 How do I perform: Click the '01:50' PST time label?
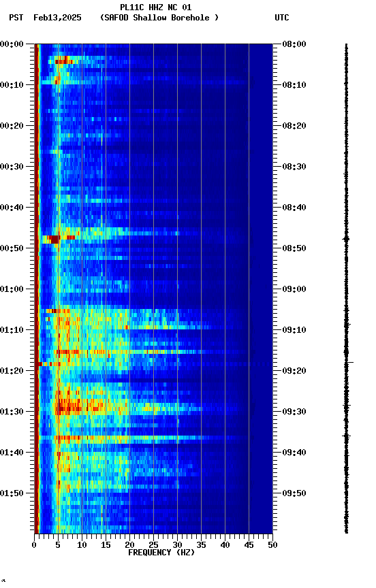click(12, 493)
